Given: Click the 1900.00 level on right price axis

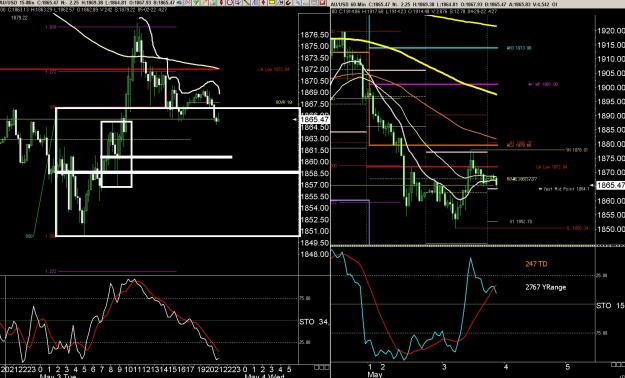Looking at the screenshot, I should 611,87.
